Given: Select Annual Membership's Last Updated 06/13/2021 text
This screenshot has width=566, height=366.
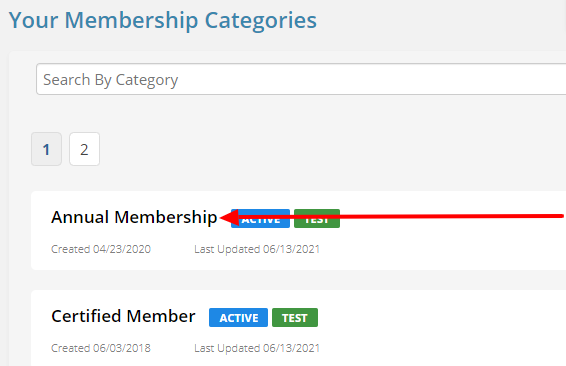Looking at the screenshot, I should click(x=257, y=249).
